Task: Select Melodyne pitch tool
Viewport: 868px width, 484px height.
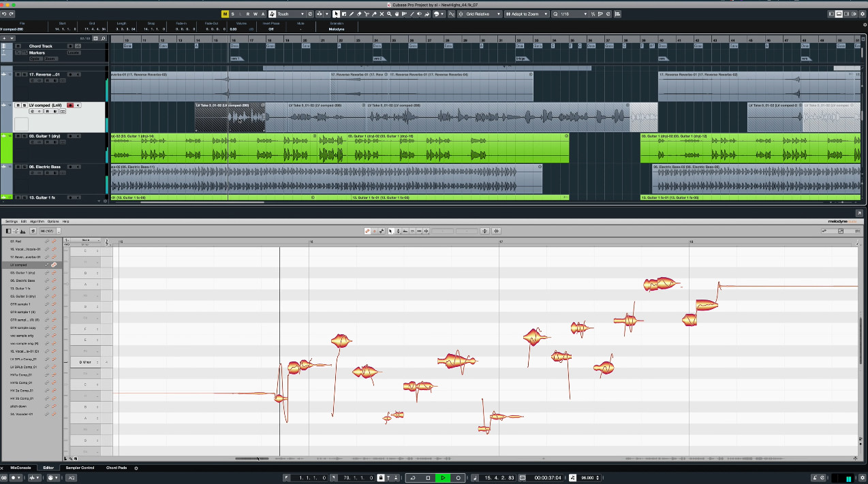Action: click(398, 231)
